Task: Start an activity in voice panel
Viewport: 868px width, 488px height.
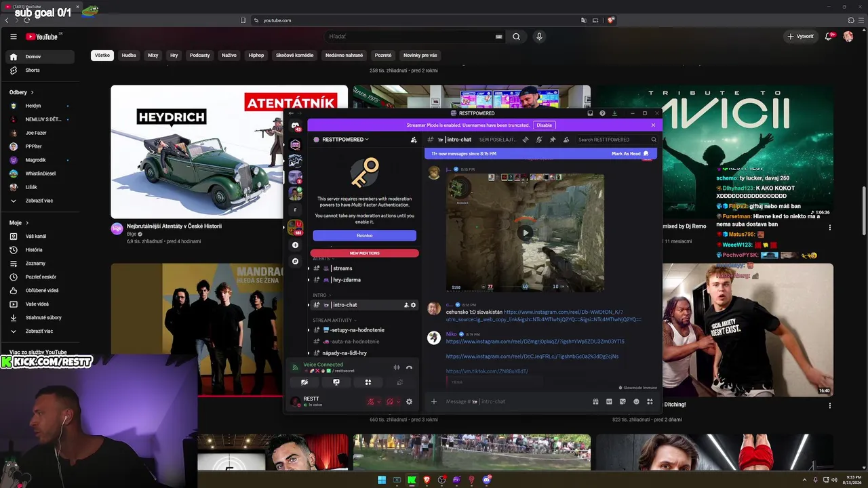Action: click(368, 382)
